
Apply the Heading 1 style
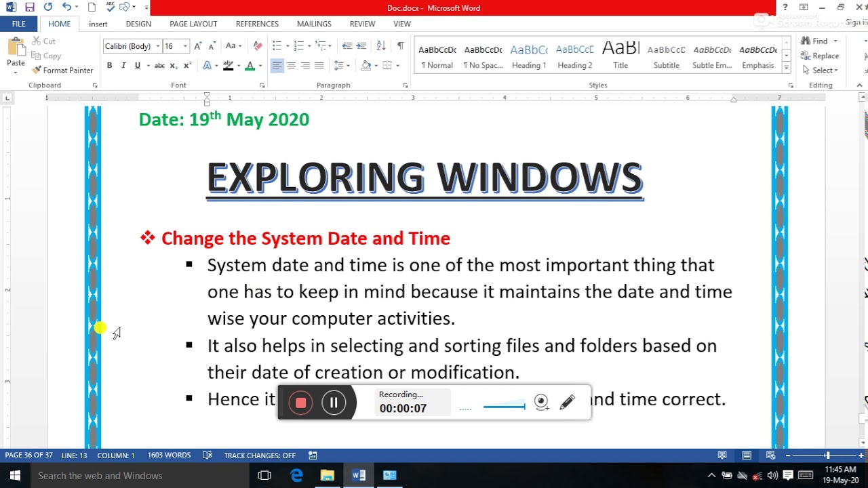click(x=529, y=56)
